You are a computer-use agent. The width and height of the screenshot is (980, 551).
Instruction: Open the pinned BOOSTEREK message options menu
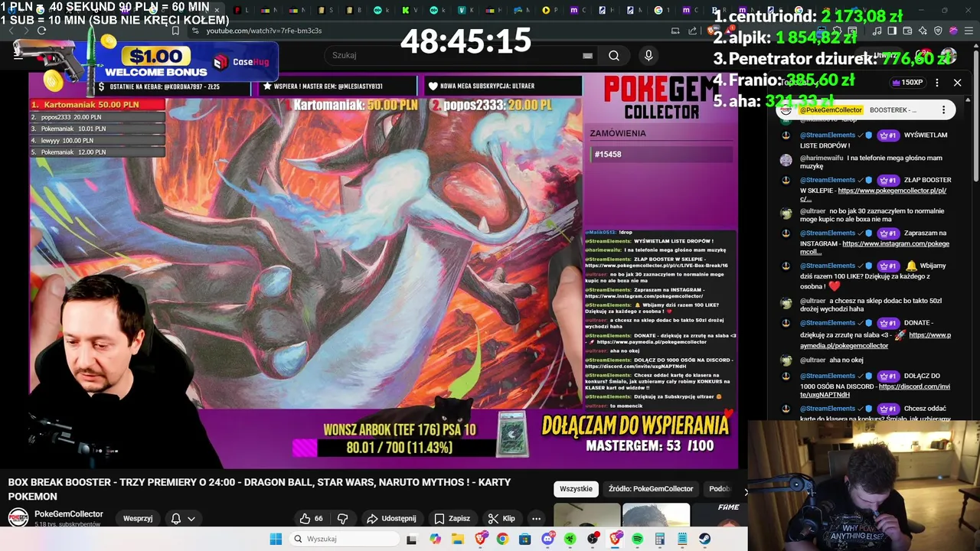(x=943, y=110)
